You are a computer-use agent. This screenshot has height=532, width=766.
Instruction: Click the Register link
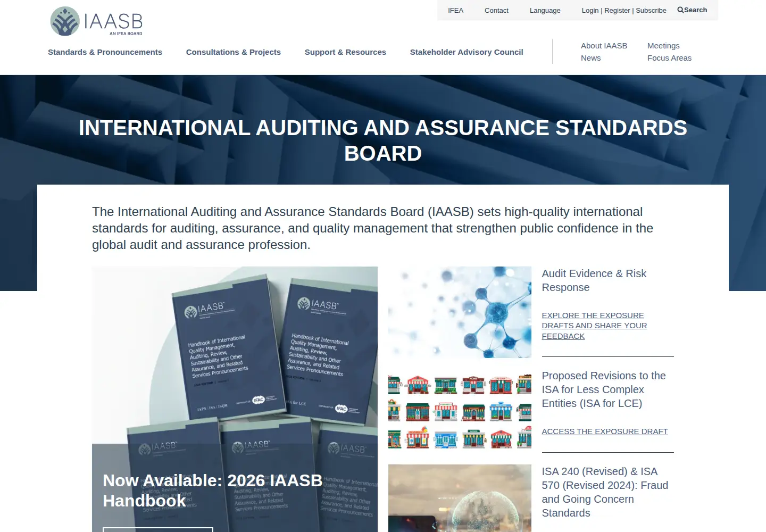[617, 11]
